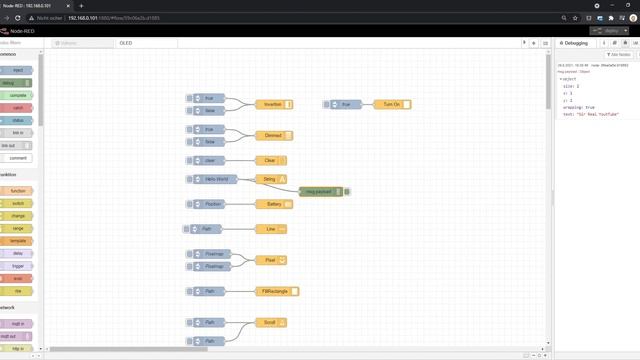Collapse the 'object' debug message tree

pos(561,79)
